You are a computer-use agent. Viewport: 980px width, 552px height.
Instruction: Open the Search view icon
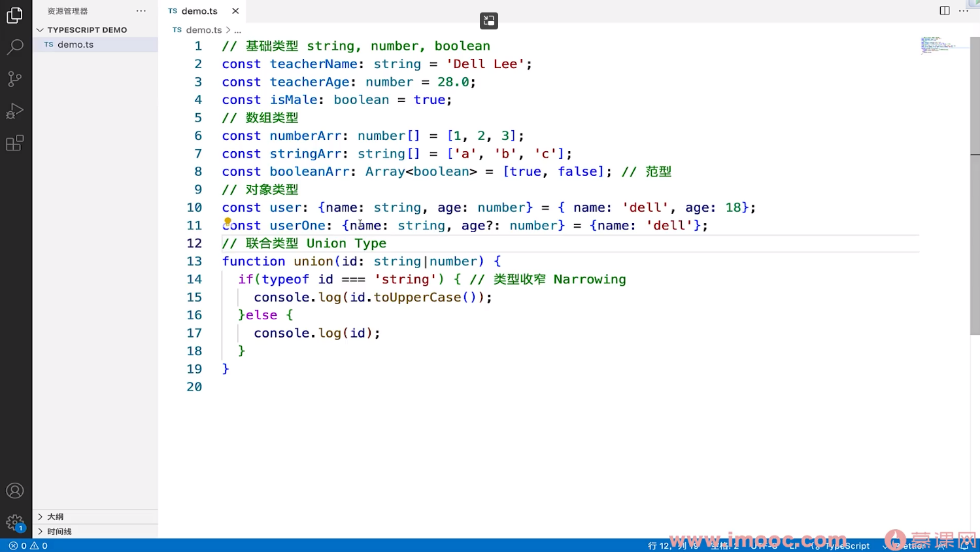[x=14, y=47]
